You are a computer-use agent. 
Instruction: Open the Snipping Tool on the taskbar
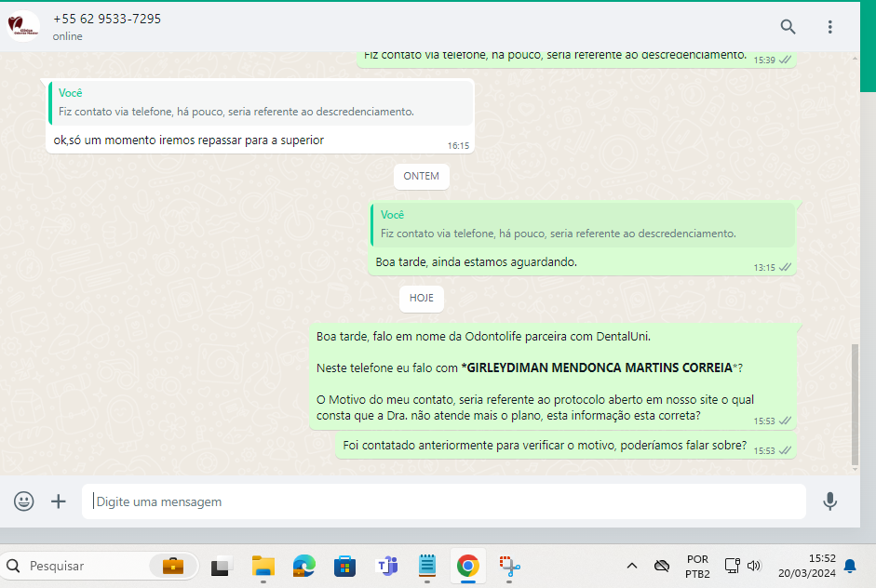(509, 567)
